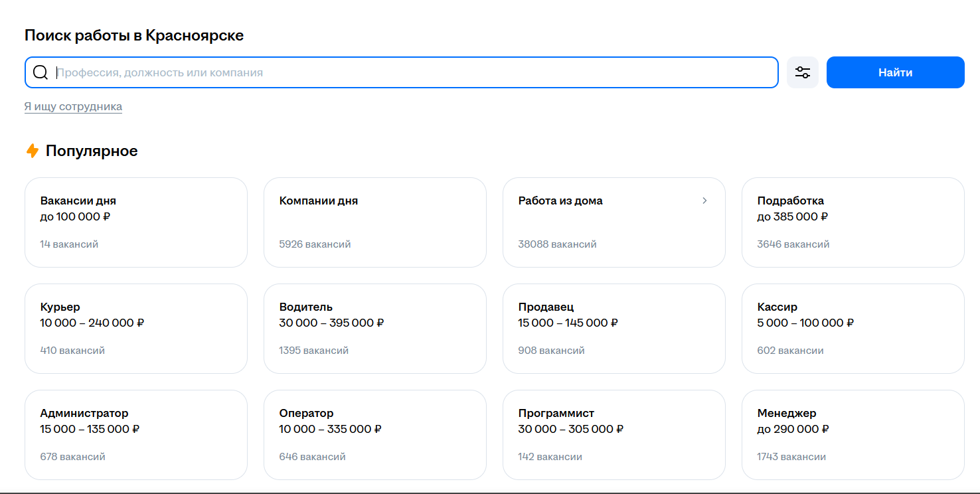Click the blue Найти button
Screen dimensions: 980x494
point(895,72)
